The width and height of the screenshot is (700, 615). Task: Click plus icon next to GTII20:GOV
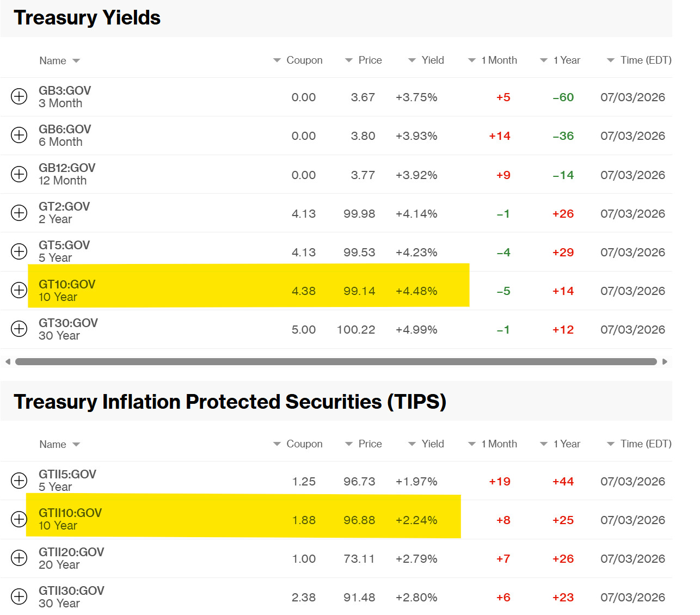(x=19, y=558)
